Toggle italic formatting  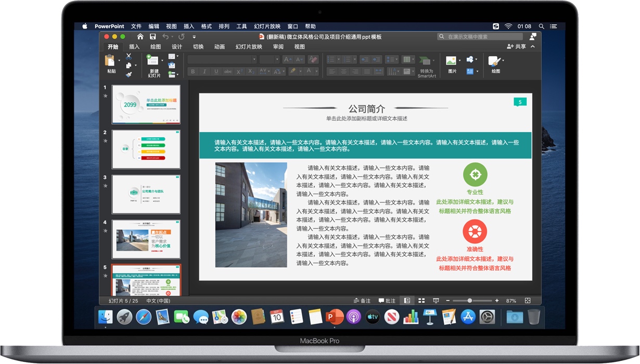pos(204,71)
